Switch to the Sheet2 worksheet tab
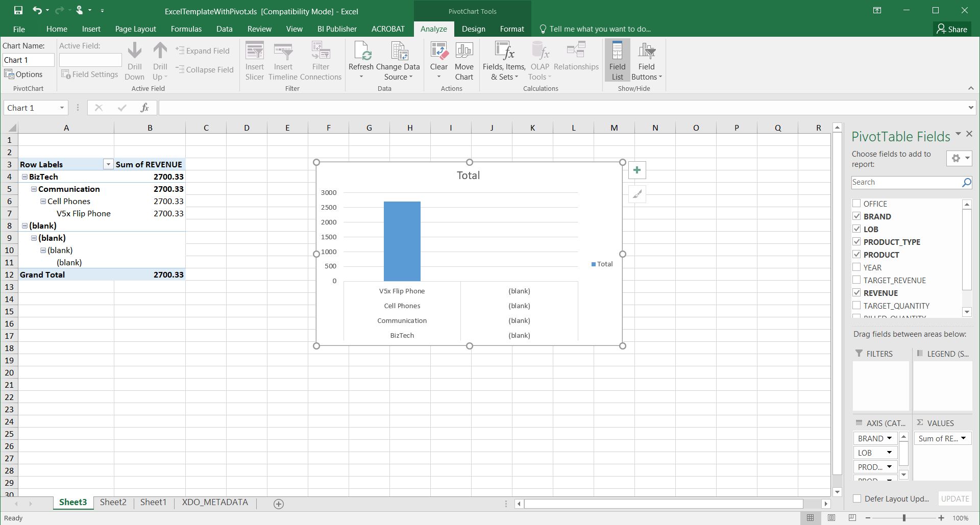Screen dimensions: 980x525 click(x=113, y=503)
